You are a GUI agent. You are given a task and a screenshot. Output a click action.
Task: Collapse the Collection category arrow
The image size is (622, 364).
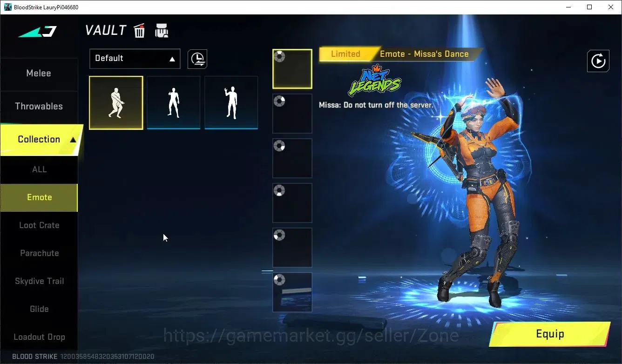pos(73,140)
